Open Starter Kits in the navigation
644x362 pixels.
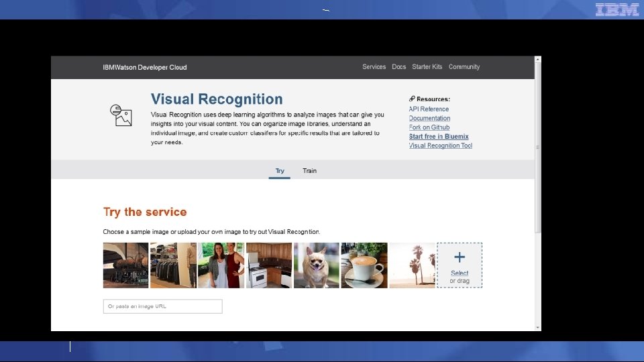point(427,67)
